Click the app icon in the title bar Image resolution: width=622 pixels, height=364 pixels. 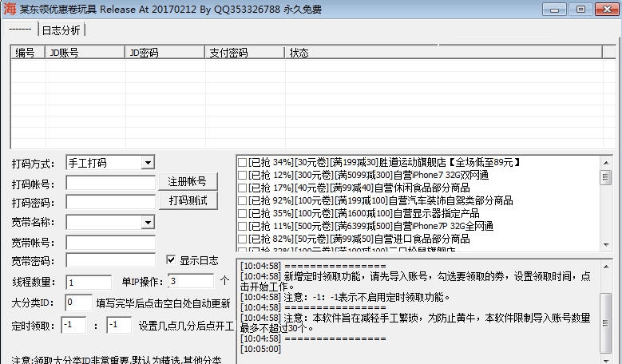point(10,8)
